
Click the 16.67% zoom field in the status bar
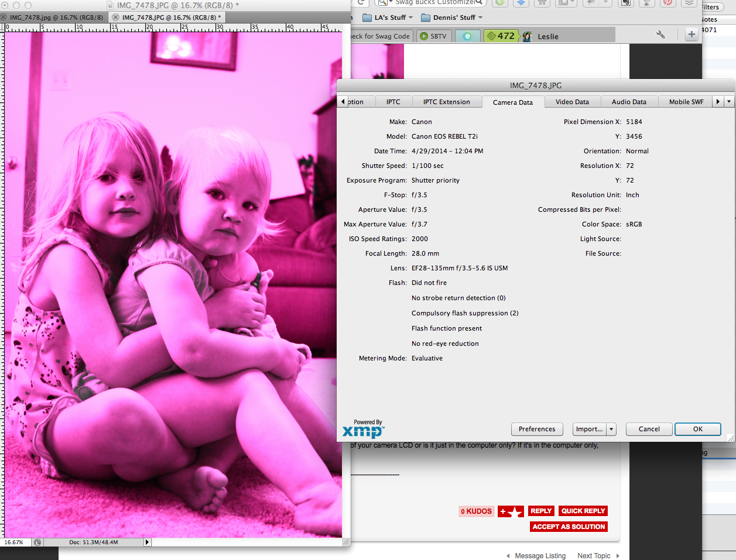(15, 542)
